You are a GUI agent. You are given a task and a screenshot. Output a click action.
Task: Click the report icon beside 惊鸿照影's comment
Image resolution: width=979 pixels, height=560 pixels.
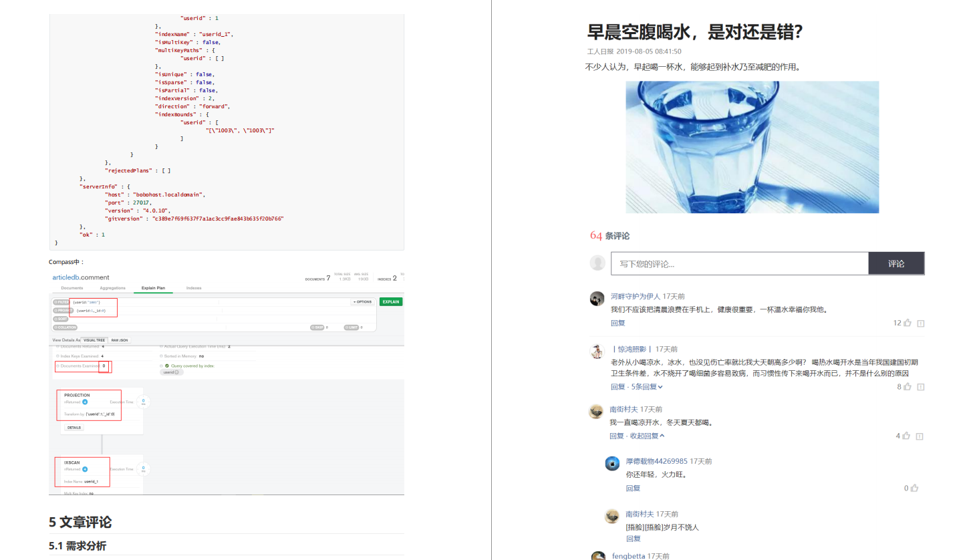(921, 386)
